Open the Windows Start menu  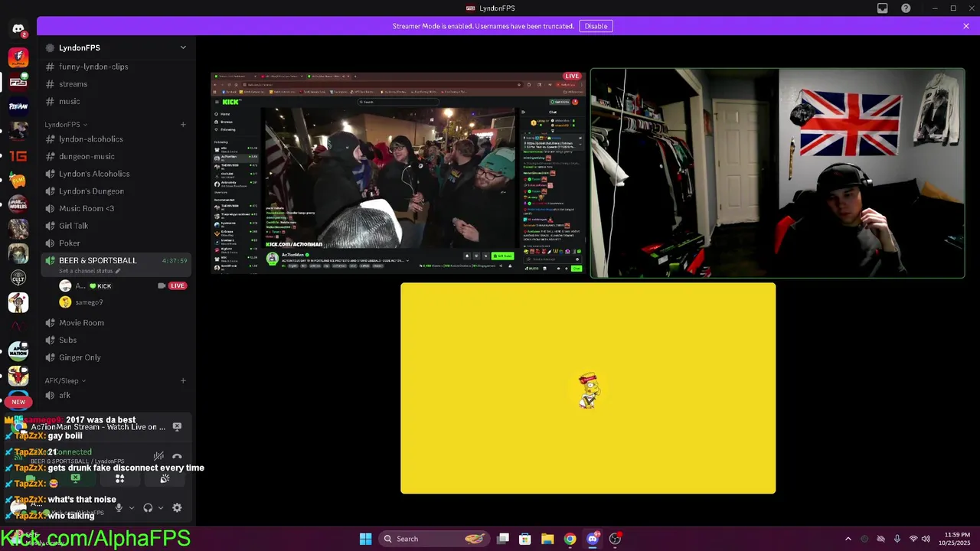click(x=366, y=539)
